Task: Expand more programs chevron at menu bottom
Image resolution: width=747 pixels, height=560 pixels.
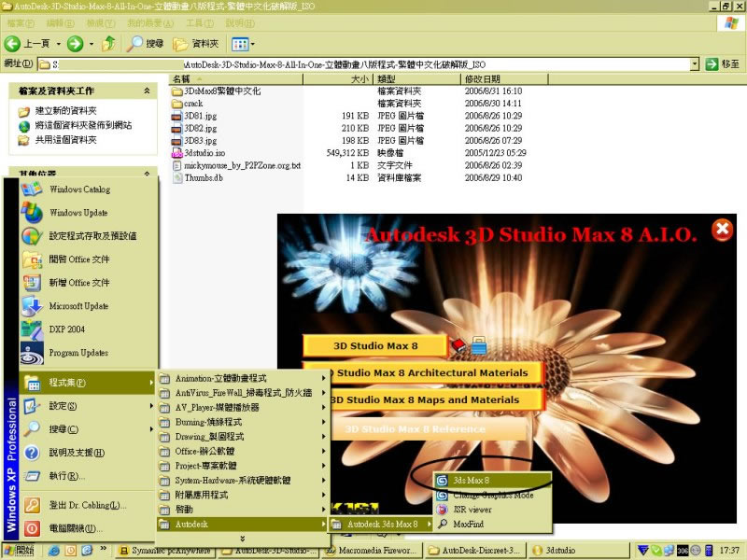Action: pos(243,539)
